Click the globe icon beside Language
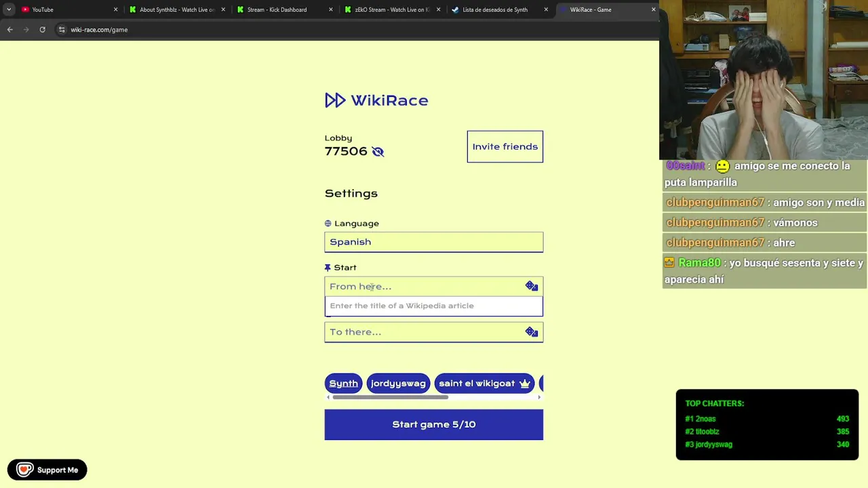Image resolution: width=868 pixels, height=488 pixels. pyautogui.click(x=328, y=223)
